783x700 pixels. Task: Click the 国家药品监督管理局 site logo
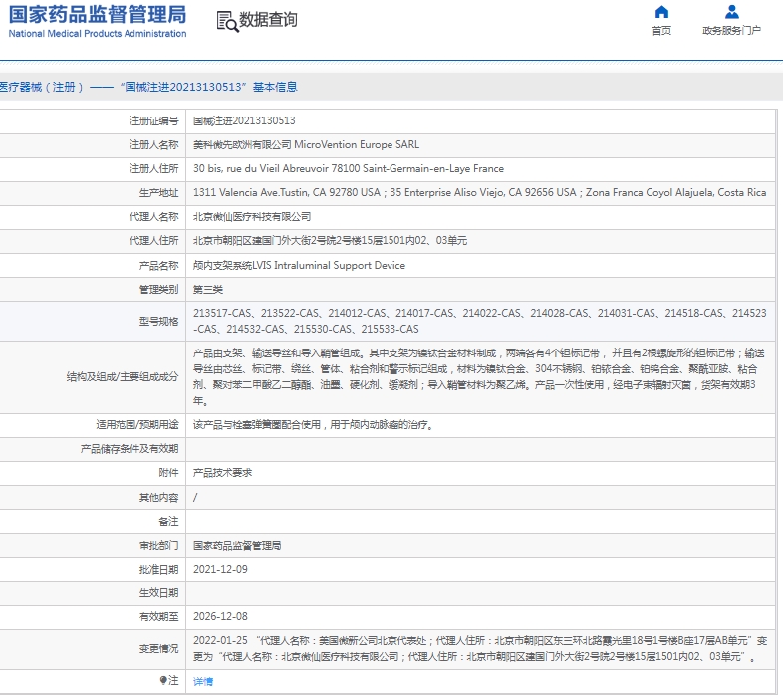click(x=98, y=22)
